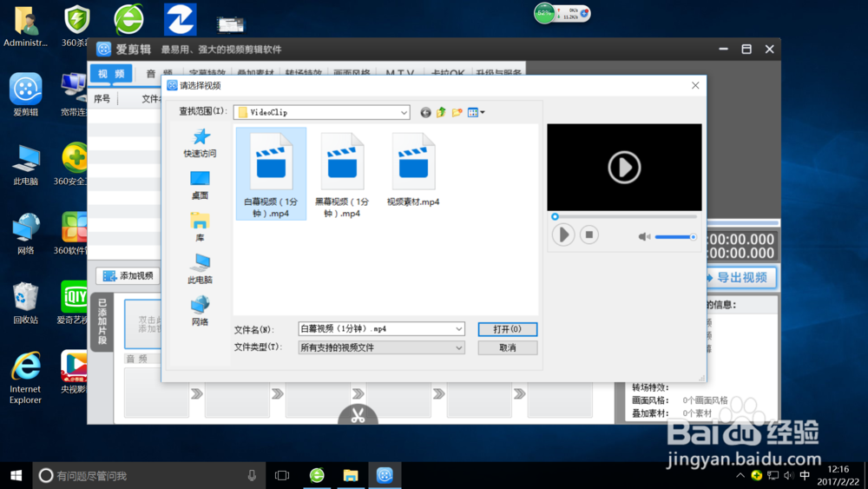Switch to the 视频 tab in 爱剪辑
The image size is (868, 489).
(111, 74)
